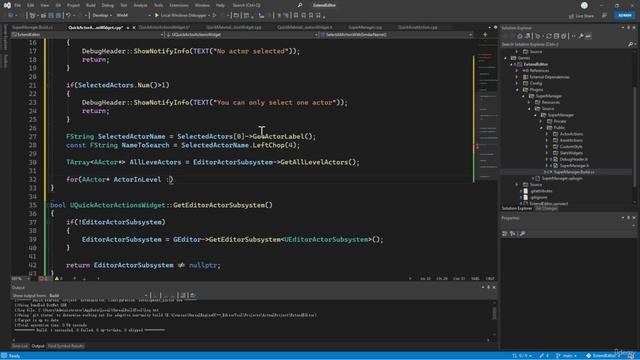The height and width of the screenshot is (360, 640).
Task: Click Properties panel wrench icon
Action: 522,233
